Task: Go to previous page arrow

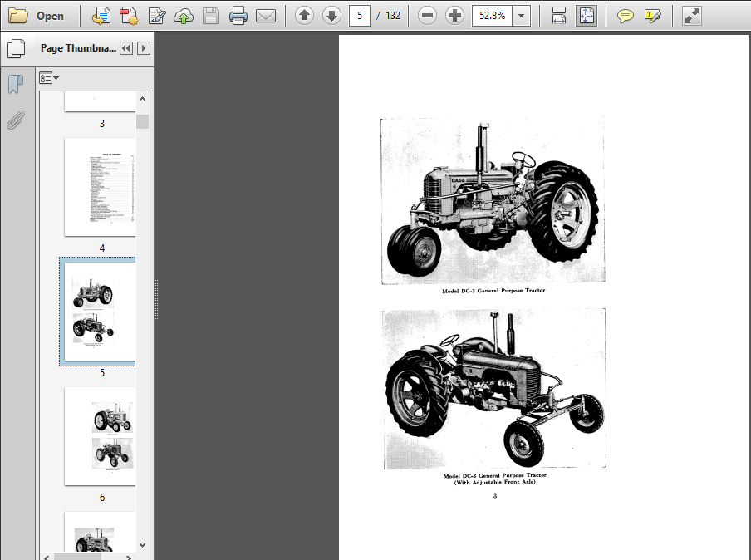Action: coord(304,16)
